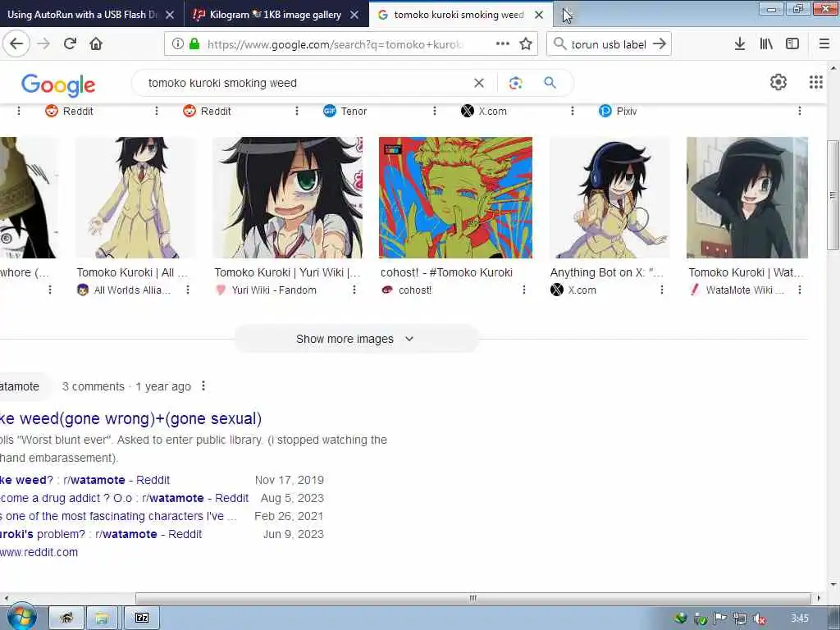Open the 'drug addict ? O.o' Reddit link
The width and height of the screenshot is (840, 630).
(x=125, y=498)
